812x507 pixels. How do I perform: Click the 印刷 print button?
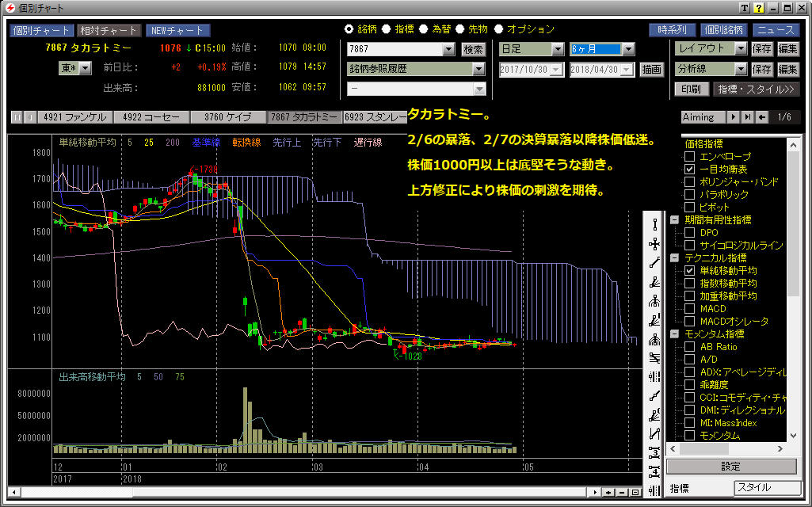(692, 89)
